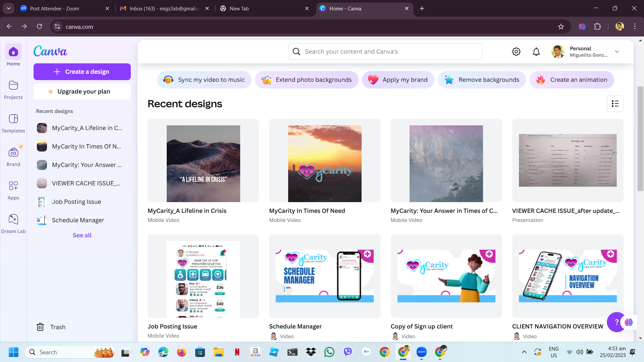
Task: Click the See all link
Action: [x=82, y=235]
